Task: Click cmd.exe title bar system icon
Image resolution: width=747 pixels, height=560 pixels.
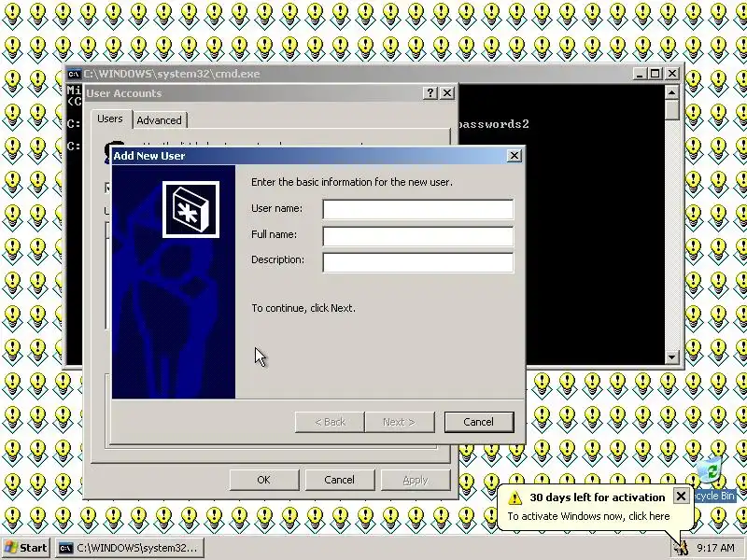Action: [74, 74]
